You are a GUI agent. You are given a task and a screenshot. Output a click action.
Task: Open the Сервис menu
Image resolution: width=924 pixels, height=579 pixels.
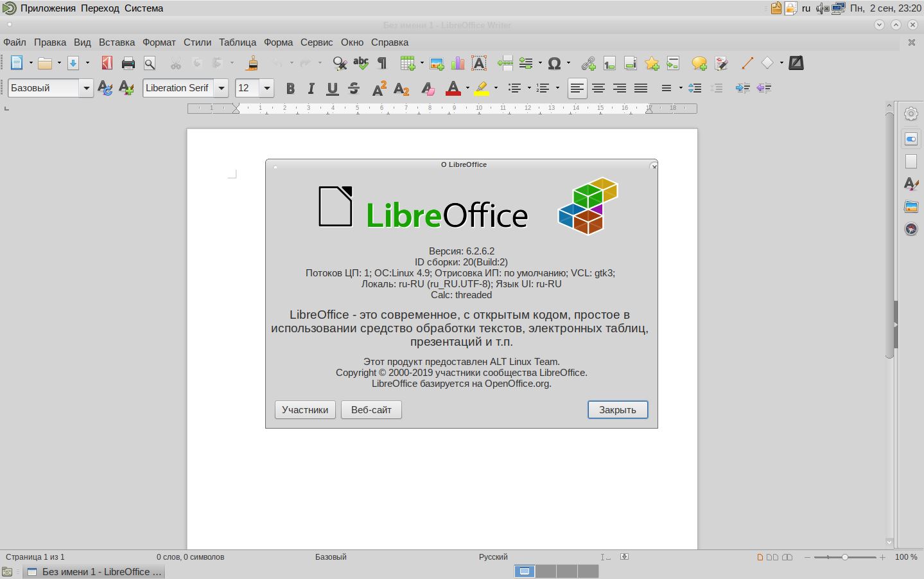[317, 42]
